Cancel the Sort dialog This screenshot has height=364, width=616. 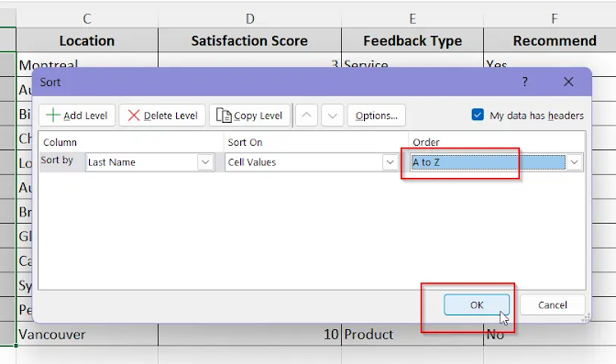click(x=553, y=305)
